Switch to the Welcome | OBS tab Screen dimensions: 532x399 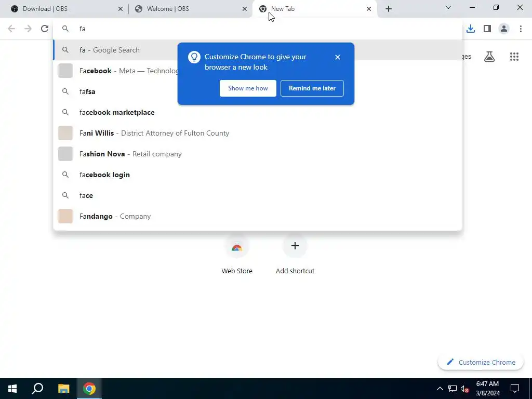190,9
